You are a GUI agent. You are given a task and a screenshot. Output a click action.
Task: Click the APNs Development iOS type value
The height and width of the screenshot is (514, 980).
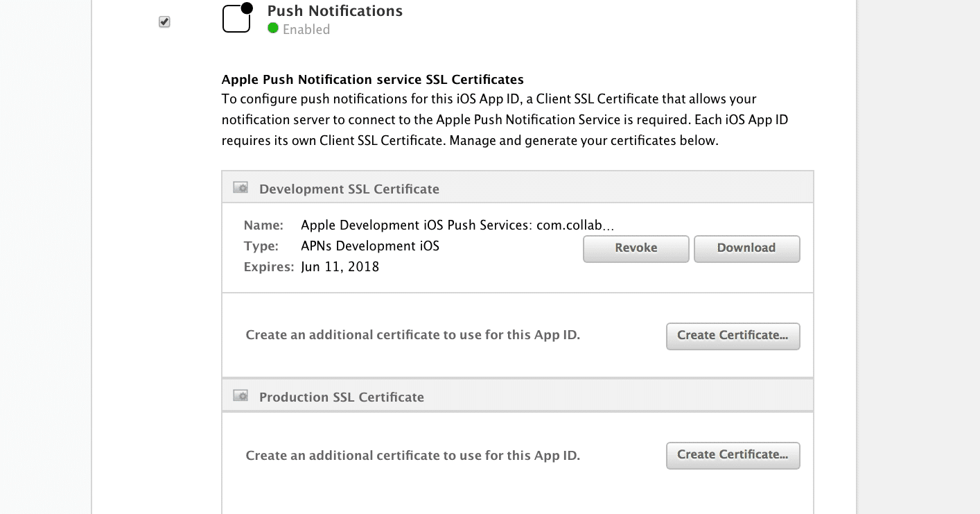point(370,246)
